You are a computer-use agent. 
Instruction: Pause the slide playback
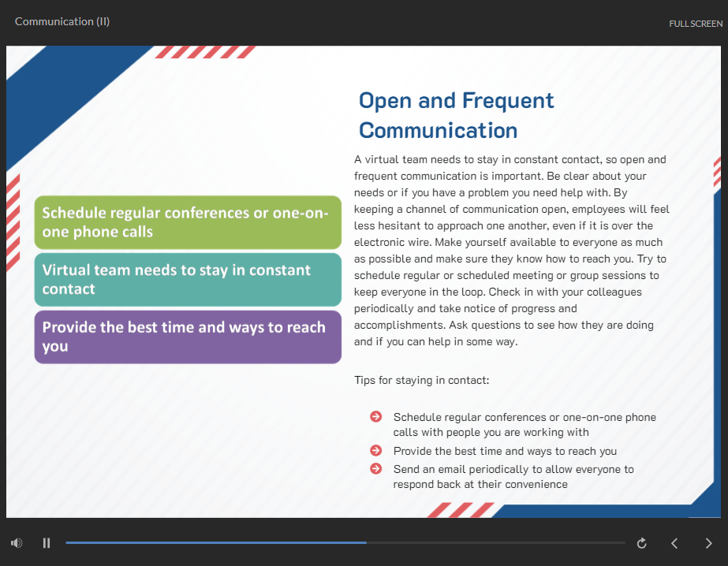[47, 542]
